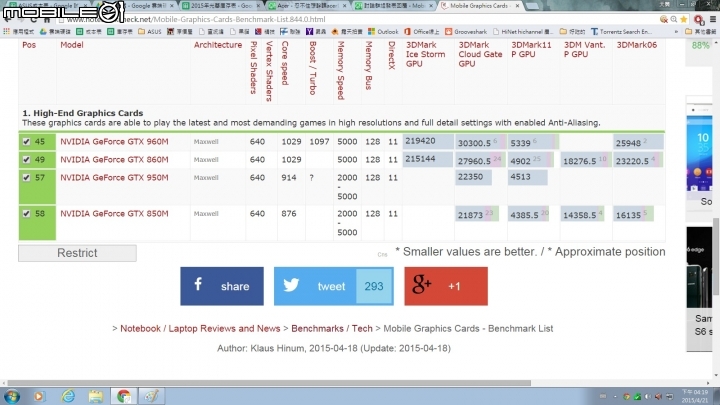720x405 pixels.
Task: Launch Windows Media Player from the taskbar
Action: [39, 396]
